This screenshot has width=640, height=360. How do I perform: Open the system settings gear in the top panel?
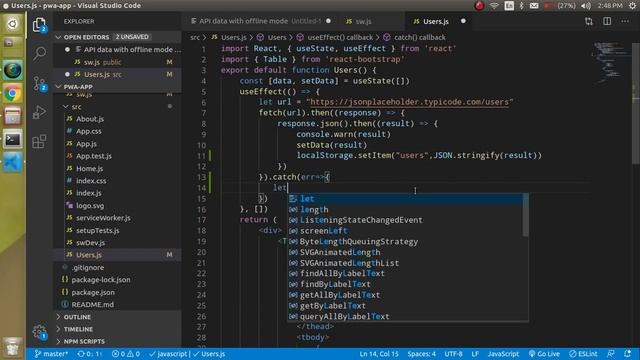point(632,6)
